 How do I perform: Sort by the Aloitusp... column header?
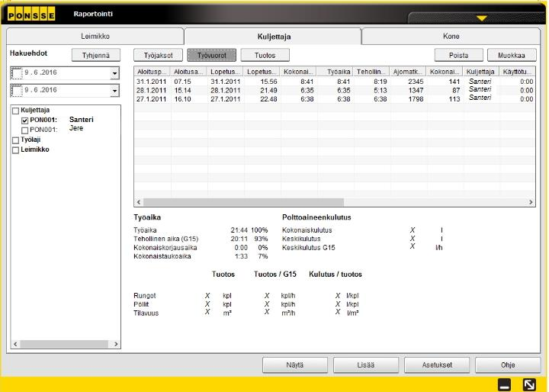point(152,72)
